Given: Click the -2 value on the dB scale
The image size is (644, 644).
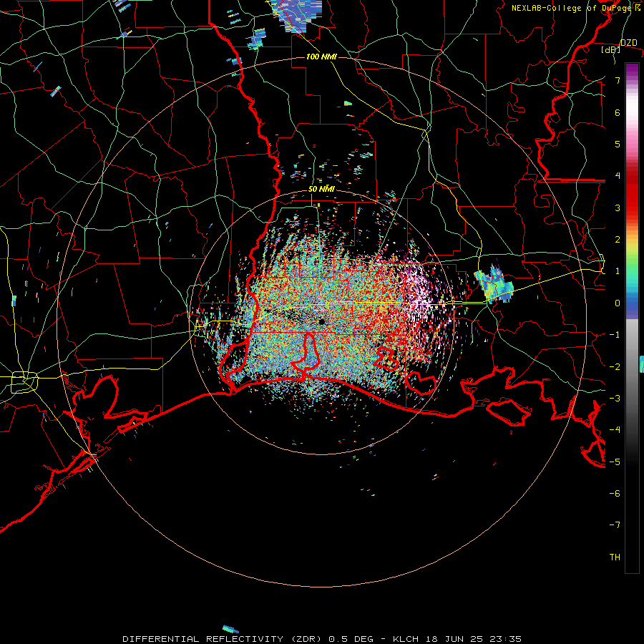Looking at the screenshot, I should pyautogui.click(x=615, y=367).
